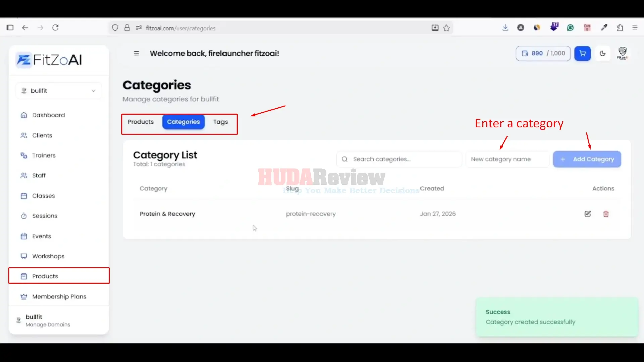Click the Success notification toast
The width and height of the screenshot is (644, 362).
coord(557,317)
